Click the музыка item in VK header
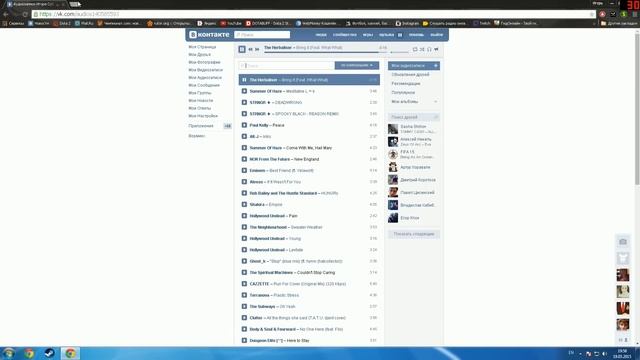Viewport: 640px width, 360px height. (x=386, y=35)
